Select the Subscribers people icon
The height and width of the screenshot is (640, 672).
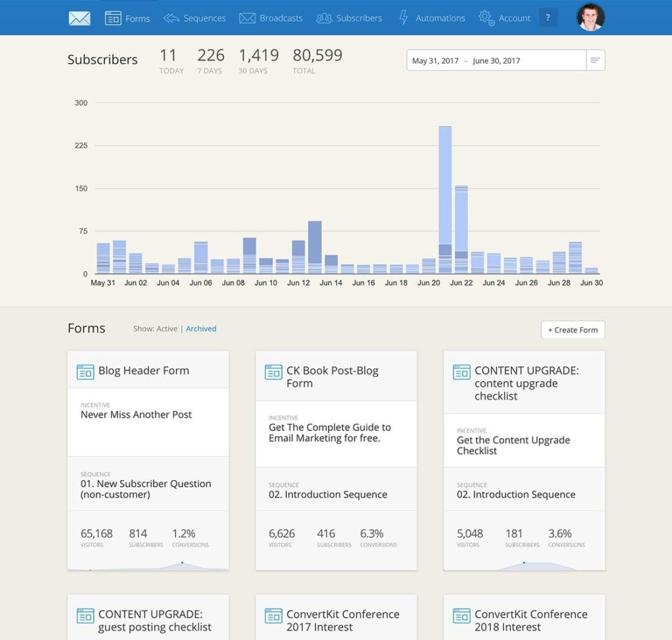(323, 18)
